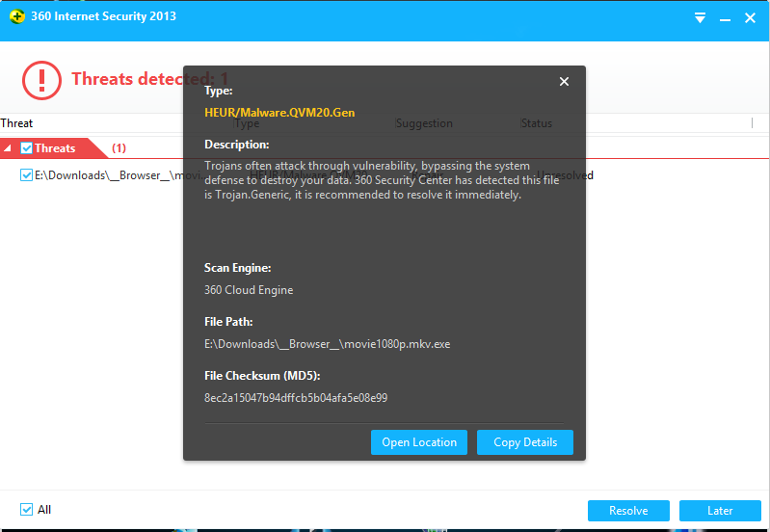
Task: Minimize the 360 Internet Security window
Action: pos(725,19)
